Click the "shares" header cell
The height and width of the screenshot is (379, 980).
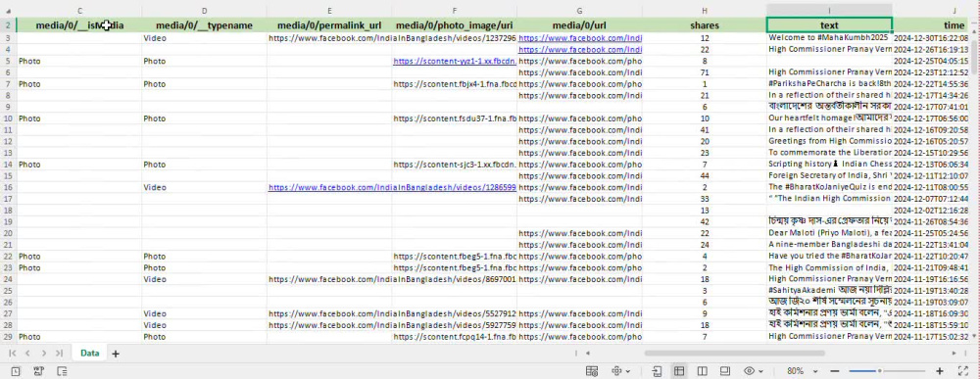[x=705, y=25]
